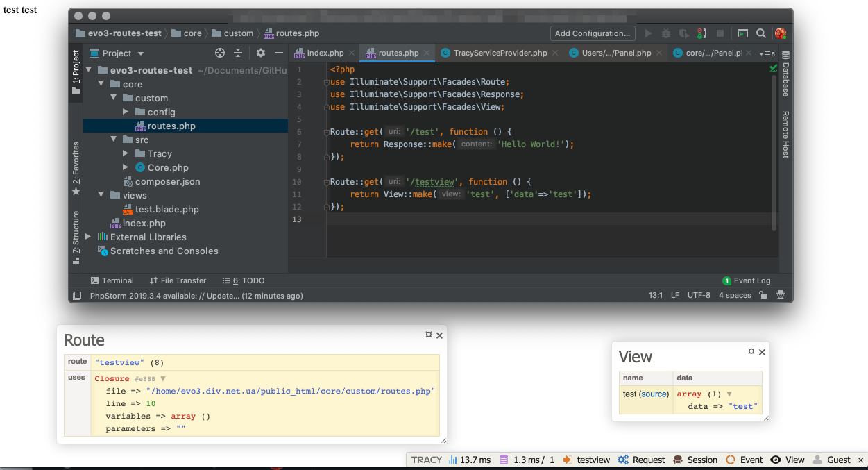Show hidden tabs list dropdown
The image size is (868, 470).
click(x=767, y=53)
